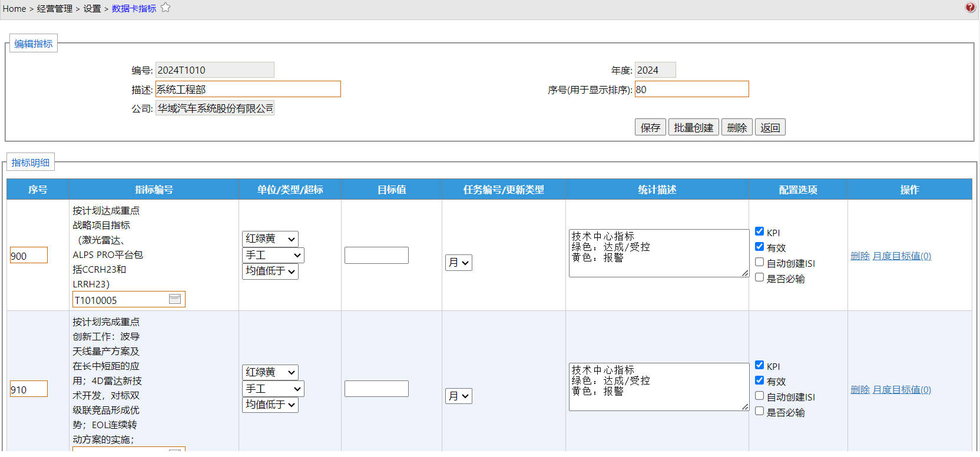Focus the 序号 input 900
Image resolution: width=980 pixels, height=457 pixels.
pos(28,255)
